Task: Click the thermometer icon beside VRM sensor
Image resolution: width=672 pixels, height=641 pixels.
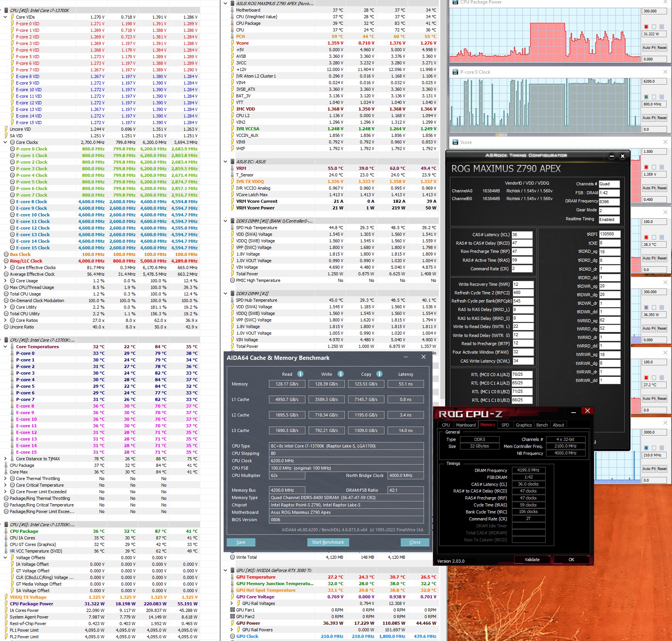Action: coord(233,168)
